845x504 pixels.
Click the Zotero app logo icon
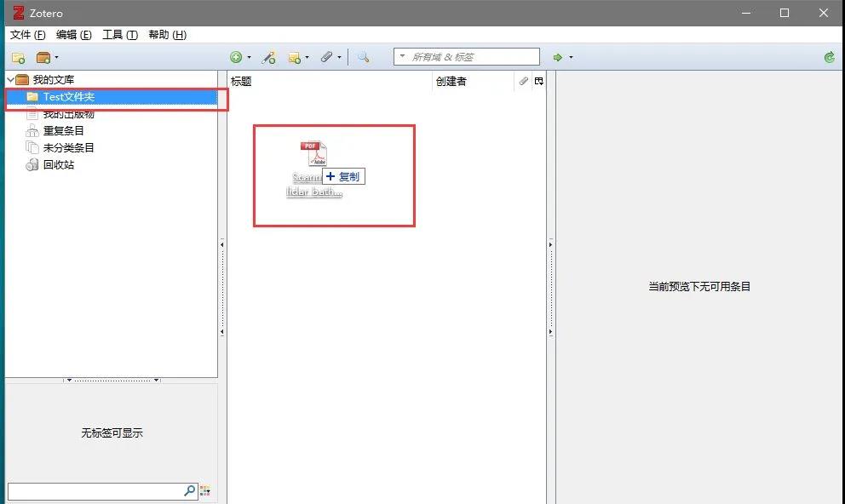click(x=19, y=13)
